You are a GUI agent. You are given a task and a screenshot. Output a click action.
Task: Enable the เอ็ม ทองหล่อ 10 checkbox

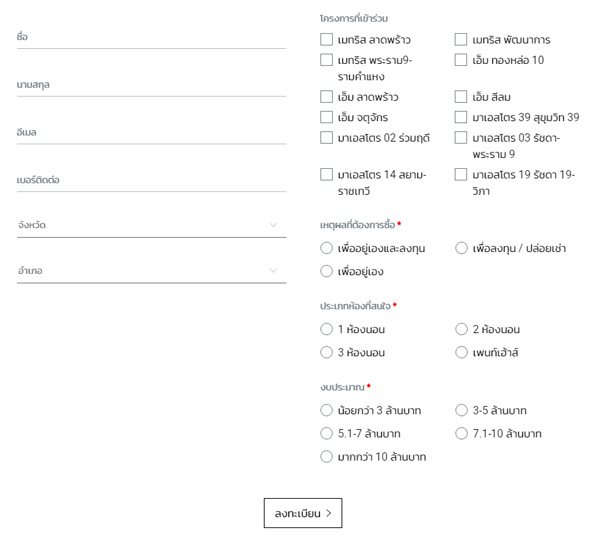(x=461, y=60)
